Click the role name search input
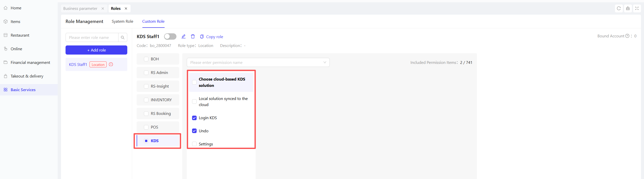 [x=92, y=38]
